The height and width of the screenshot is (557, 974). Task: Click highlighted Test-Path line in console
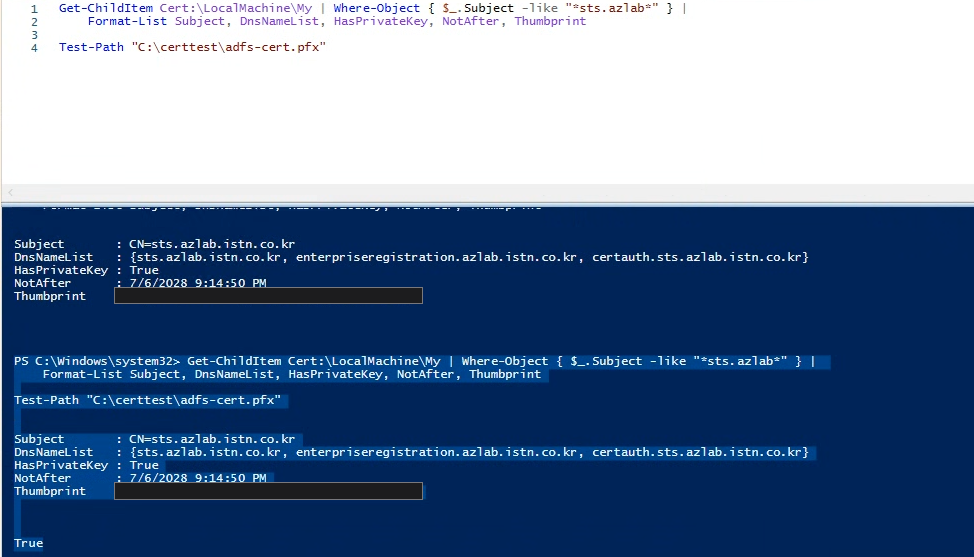coord(148,401)
